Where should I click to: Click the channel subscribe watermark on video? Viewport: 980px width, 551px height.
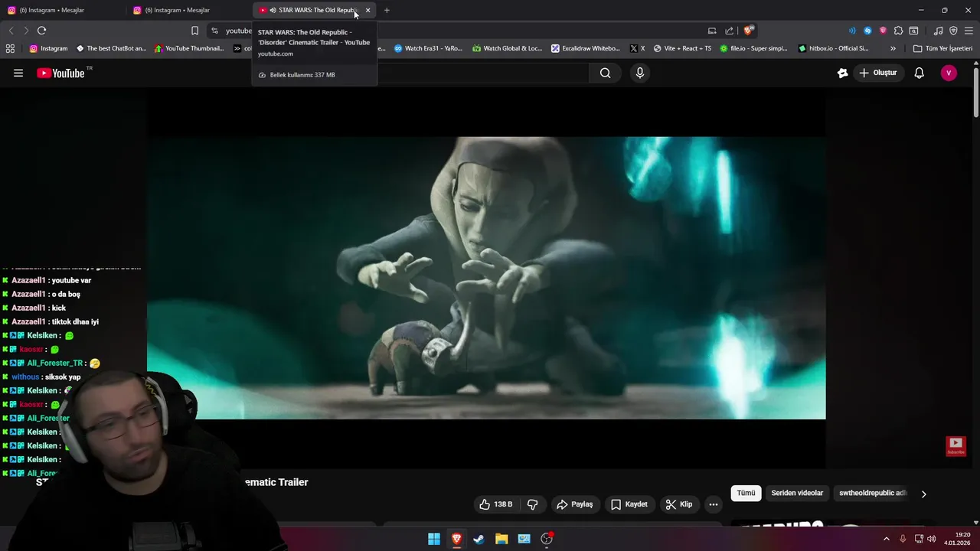coord(955,446)
